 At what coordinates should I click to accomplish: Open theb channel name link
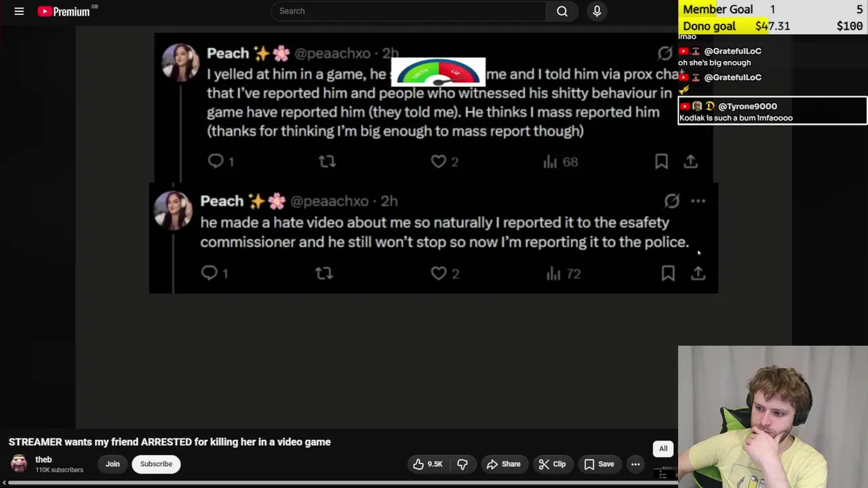(x=43, y=460)
